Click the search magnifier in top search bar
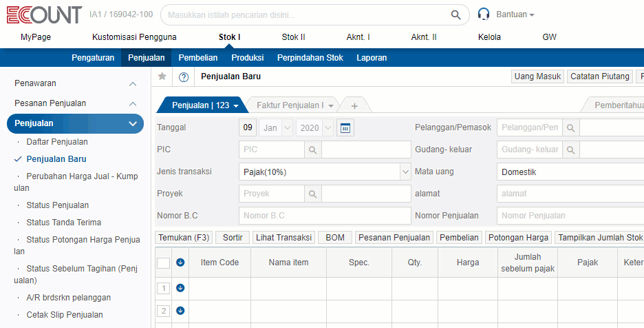Screen dimensions: 644x328 [x=455, y=14]
